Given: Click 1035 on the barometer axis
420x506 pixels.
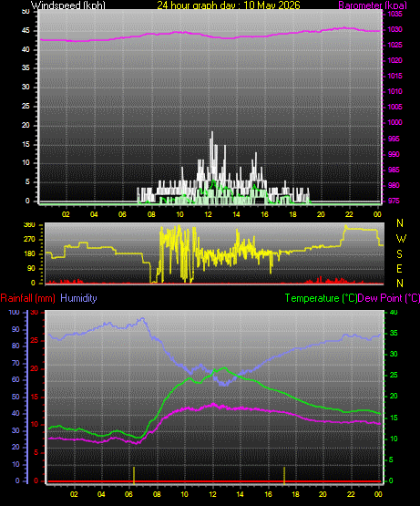Looking at the screenshot, I should pyautogui.click(x=394, y=14).
